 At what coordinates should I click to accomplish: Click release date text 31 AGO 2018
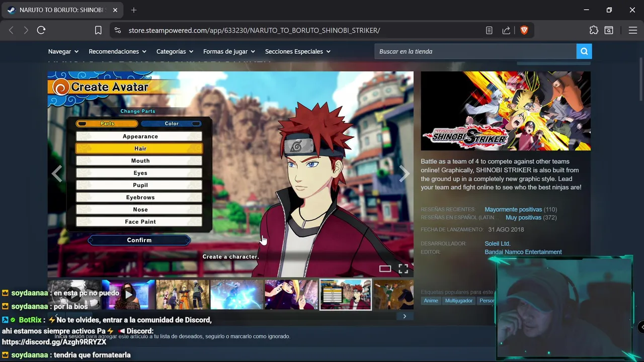pyautogui.click(x=506, y=229)
